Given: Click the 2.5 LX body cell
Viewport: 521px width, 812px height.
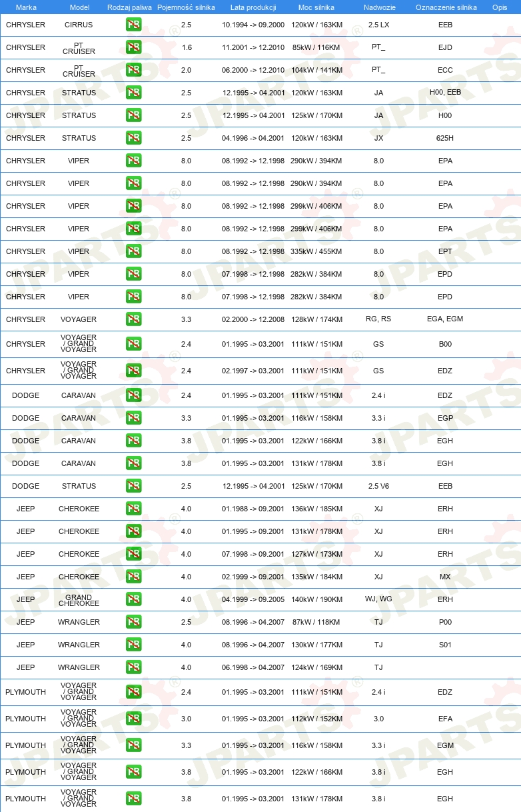Looking at the screenshot, I should pyautogui.click(x=378, y=25).
